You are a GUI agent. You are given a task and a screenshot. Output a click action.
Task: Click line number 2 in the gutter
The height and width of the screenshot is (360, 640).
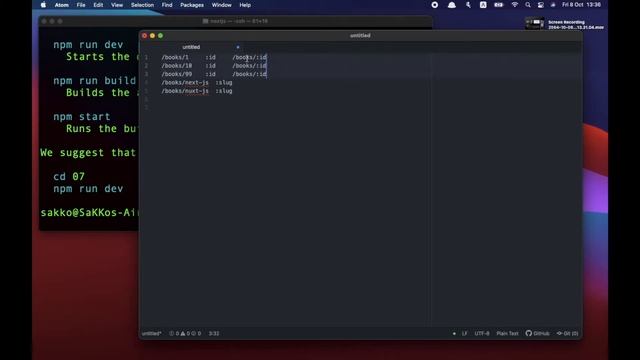point(146,66)
